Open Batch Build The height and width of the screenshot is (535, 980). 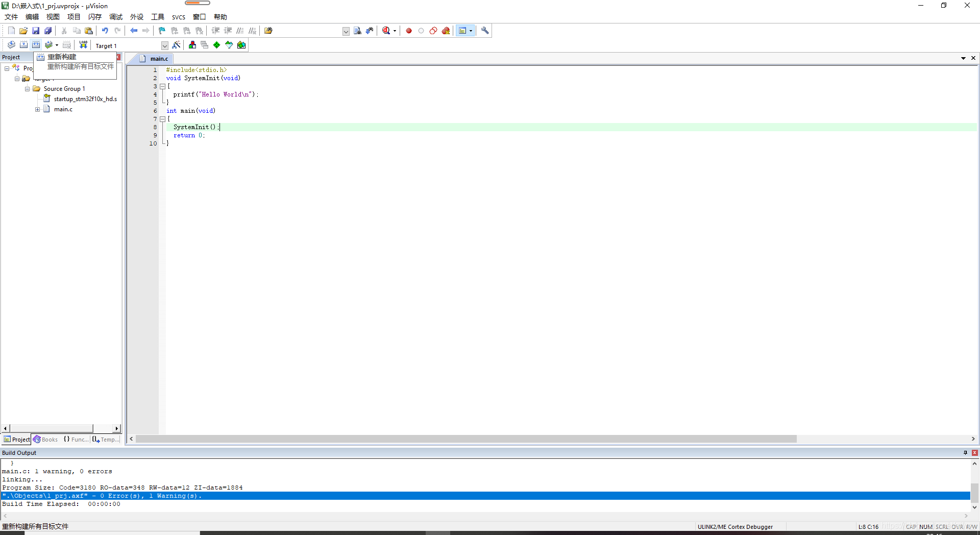[x=48, y=45]
